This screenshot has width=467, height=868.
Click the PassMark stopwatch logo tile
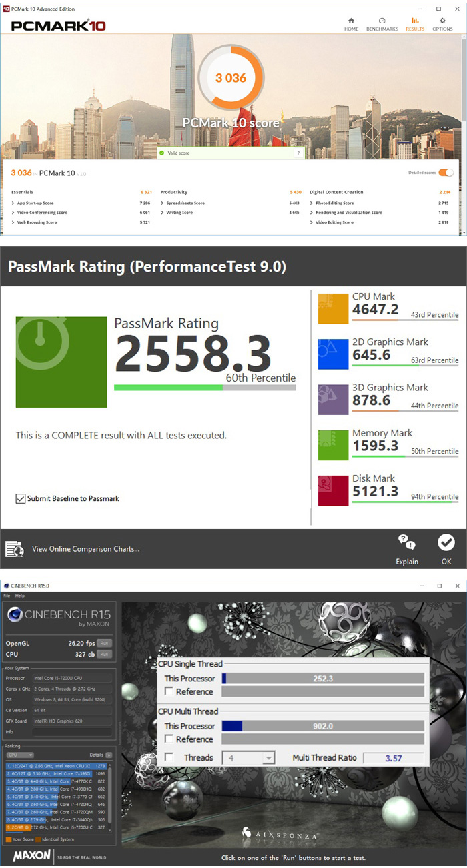(61, 362)
